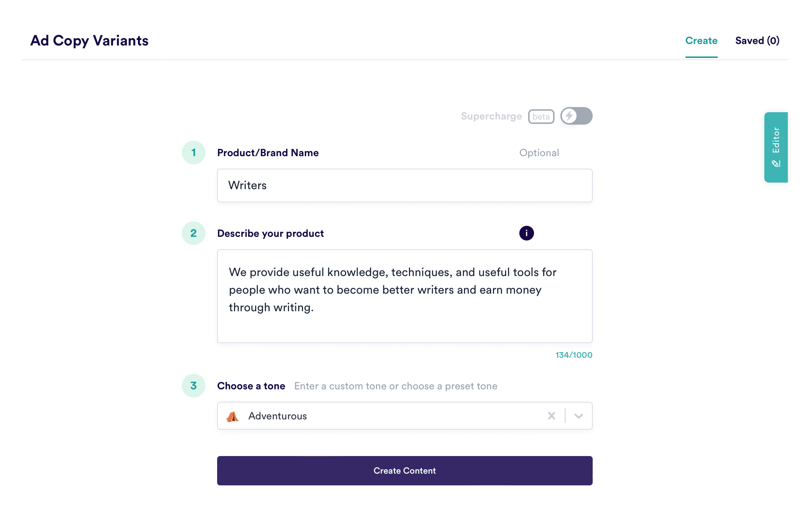Click the 134/1000 character counter
The image size is (812, 507).
[x=574, y=355]
